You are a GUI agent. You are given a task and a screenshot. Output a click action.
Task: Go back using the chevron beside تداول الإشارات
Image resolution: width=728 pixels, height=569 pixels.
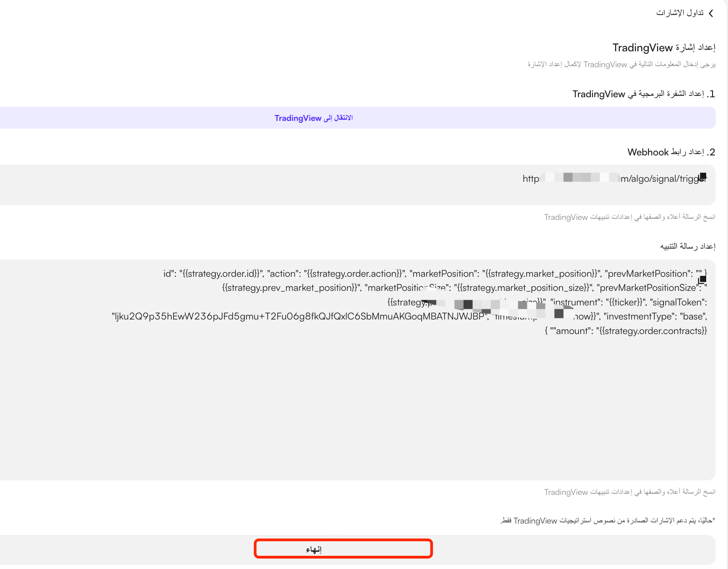tap(711, 13)
